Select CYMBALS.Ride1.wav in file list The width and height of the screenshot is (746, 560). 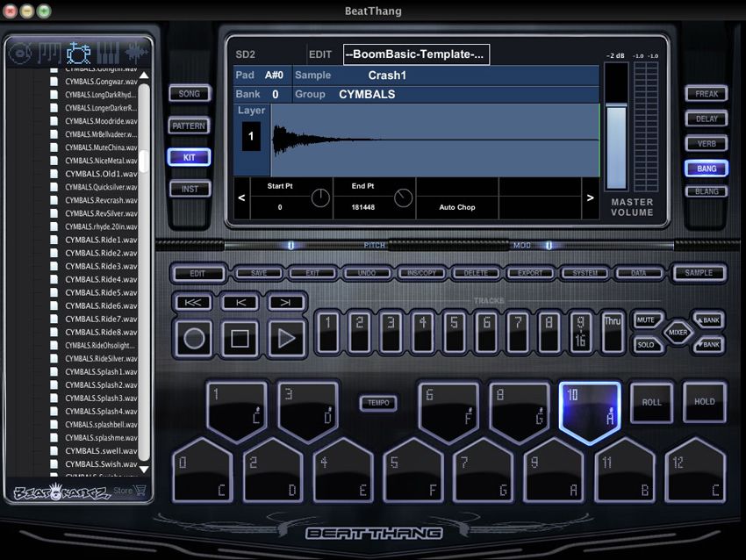97,240
